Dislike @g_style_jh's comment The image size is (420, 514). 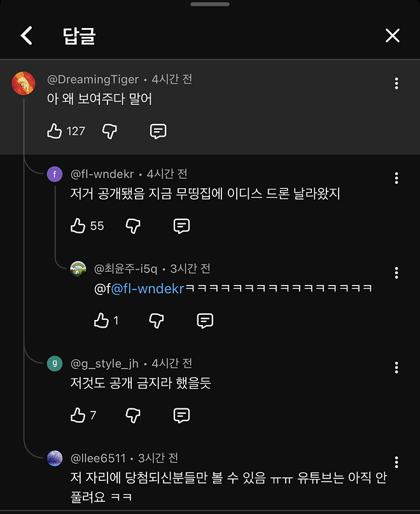[x=133, y=415]
